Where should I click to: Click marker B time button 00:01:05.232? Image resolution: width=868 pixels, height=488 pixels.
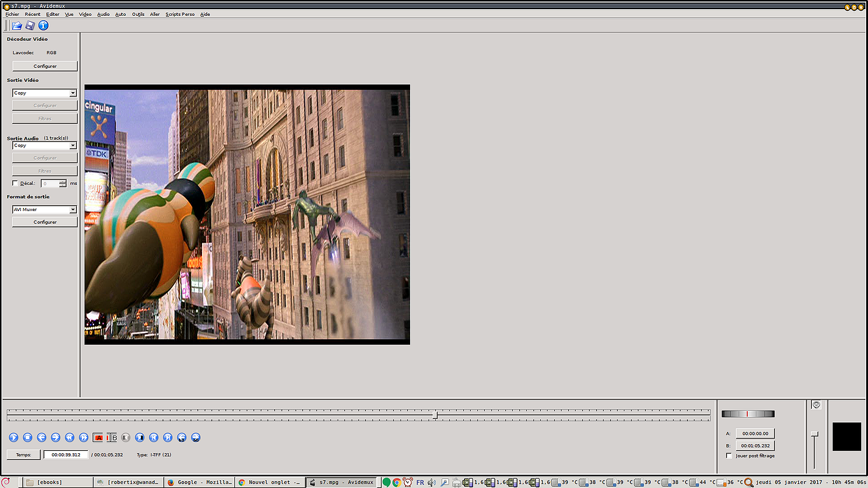(755, 445)
